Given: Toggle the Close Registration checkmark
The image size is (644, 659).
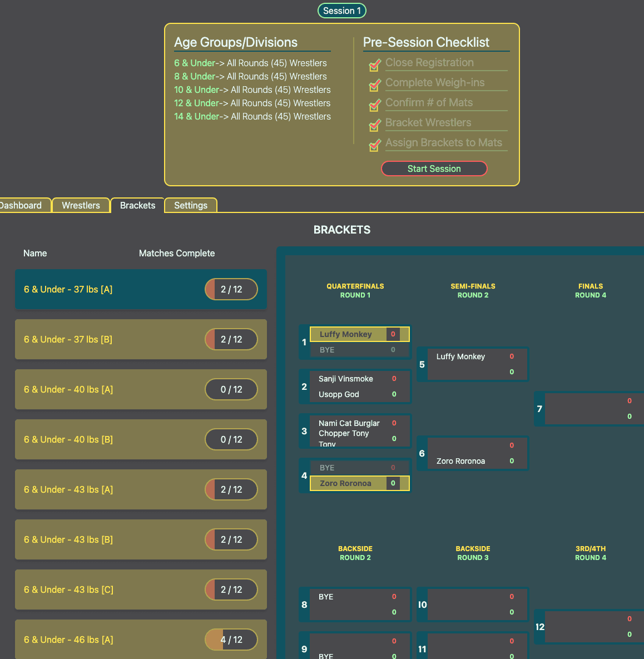Looking at the screenshot, I should pos(375,65).
